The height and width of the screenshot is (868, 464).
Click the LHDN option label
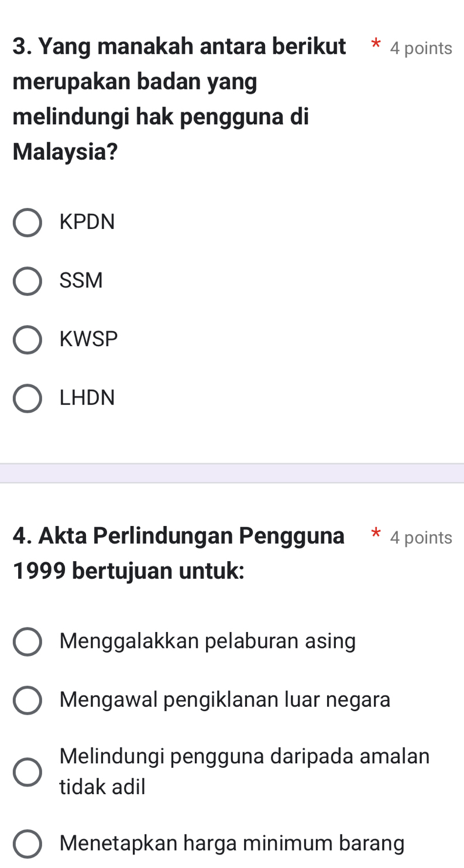[x=88, y=398]
